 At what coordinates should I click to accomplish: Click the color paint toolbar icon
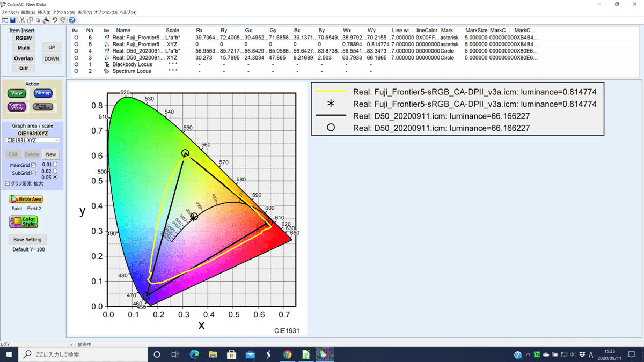[x=46, y=20]
